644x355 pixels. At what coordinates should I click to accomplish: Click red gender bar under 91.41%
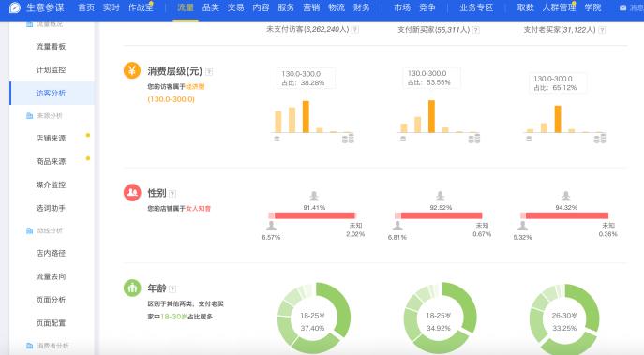pos(315,215)
